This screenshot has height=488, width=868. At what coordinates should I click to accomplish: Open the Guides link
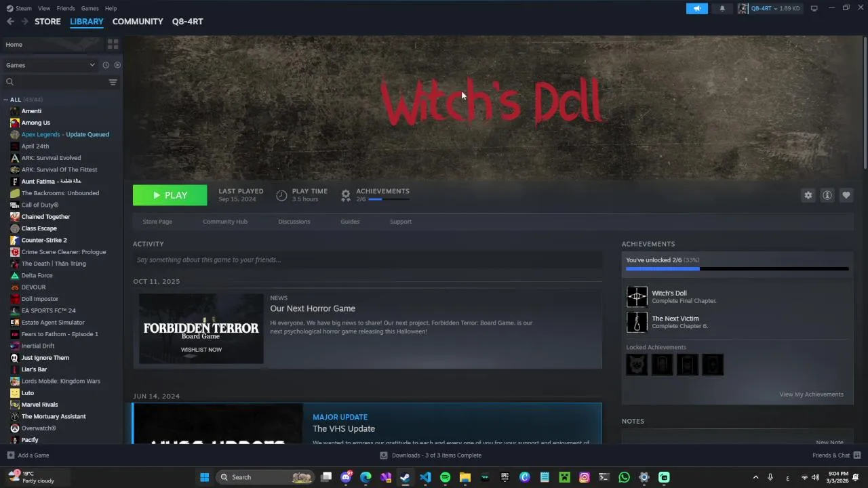pos(350,222)
